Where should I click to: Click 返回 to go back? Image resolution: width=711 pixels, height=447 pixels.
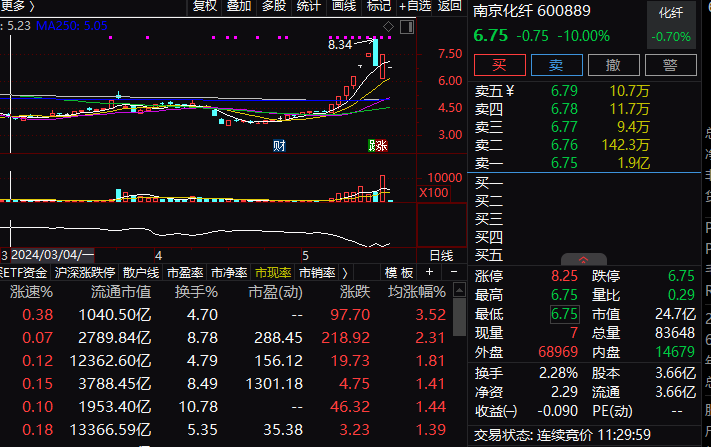point(449,6)
